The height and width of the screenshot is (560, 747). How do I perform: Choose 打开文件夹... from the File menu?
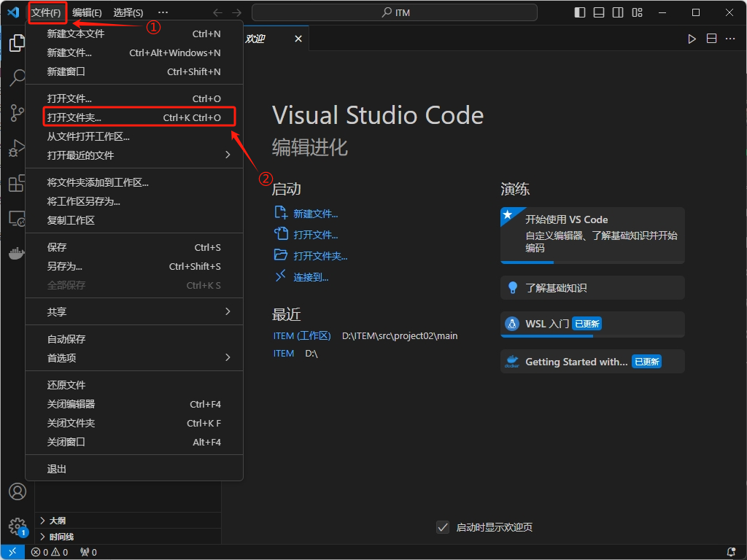(134, 117)
